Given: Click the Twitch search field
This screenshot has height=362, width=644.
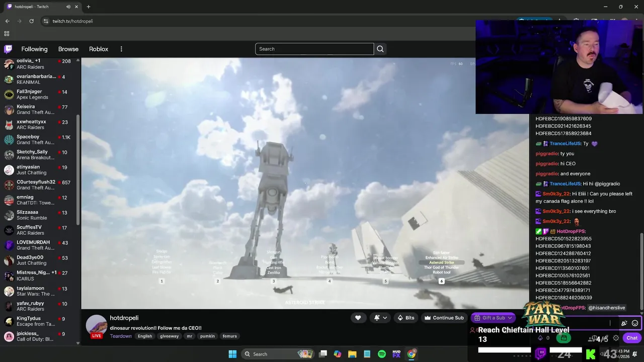Looking at the screenshot, I should coord(314,49).
